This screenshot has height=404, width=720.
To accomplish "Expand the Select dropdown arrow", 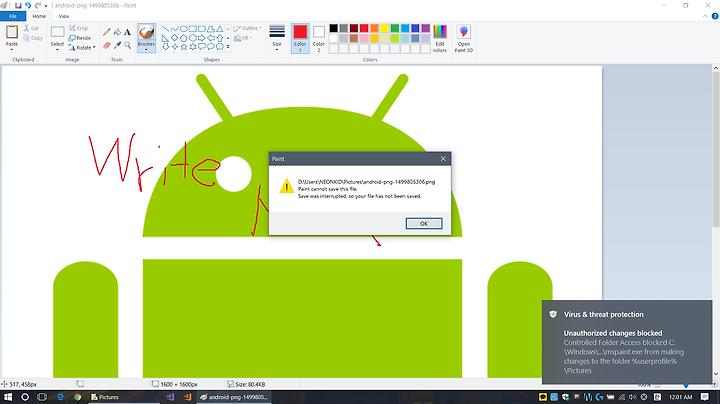I will (x=57, y=49).
